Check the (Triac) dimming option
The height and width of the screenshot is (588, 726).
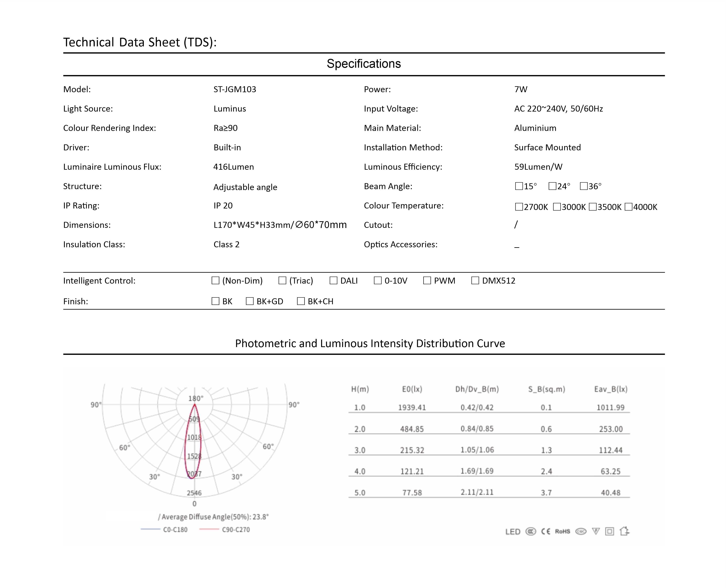click(282, 281)
